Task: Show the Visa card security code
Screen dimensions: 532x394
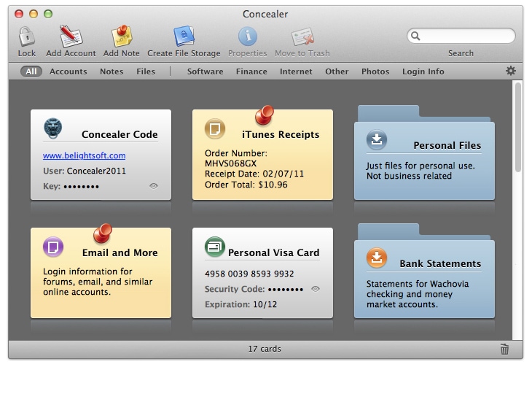Action: (x=316, y=289)
